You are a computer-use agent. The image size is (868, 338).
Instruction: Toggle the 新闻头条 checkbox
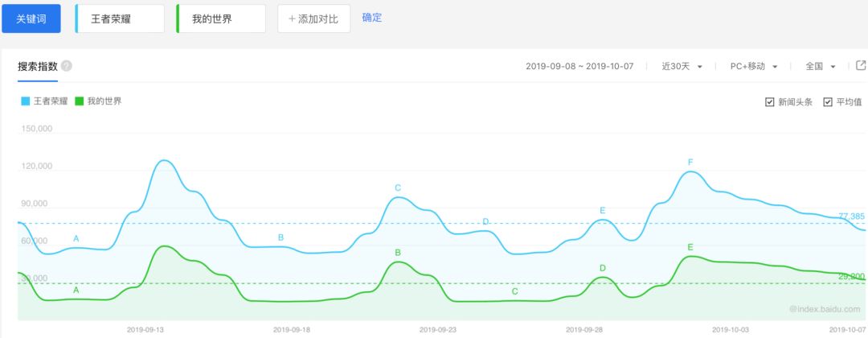(x=769, y=102)
